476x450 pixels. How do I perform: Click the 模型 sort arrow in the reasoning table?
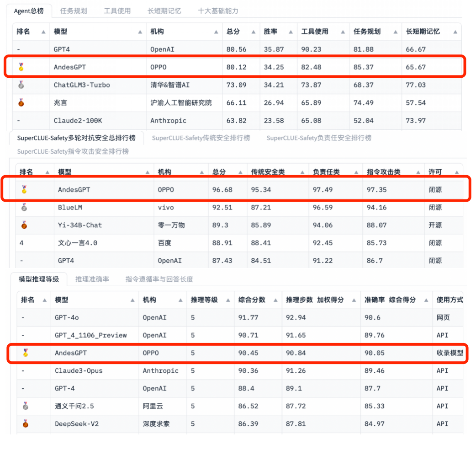pos(132,300)
